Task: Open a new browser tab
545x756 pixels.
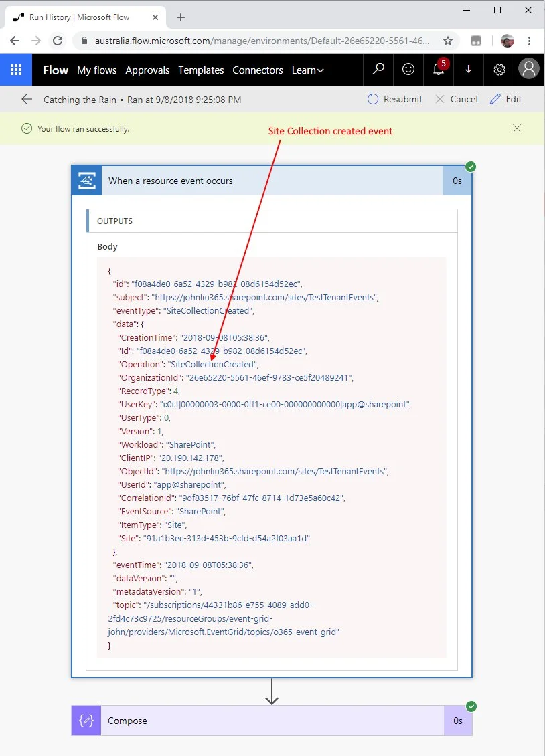Action: click(x=180, y=17)
